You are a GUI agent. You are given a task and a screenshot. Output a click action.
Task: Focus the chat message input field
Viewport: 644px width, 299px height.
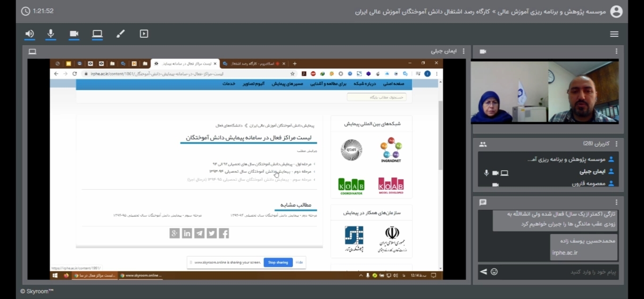click(x=559, y=272)
